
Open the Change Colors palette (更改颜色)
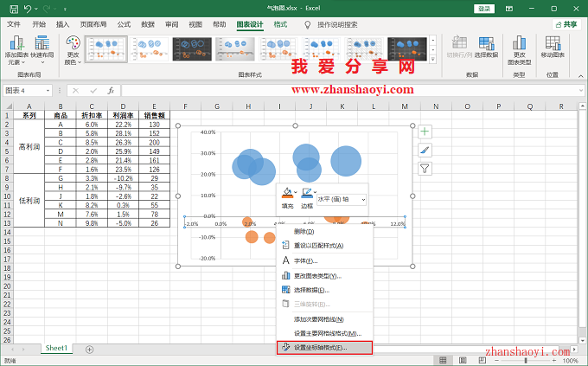point(73,50)
